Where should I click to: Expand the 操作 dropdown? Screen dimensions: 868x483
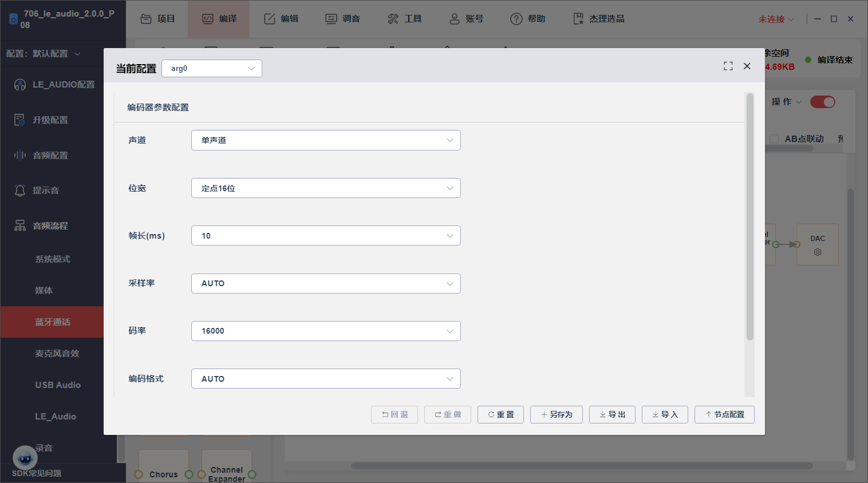click(x=787, y=102)
